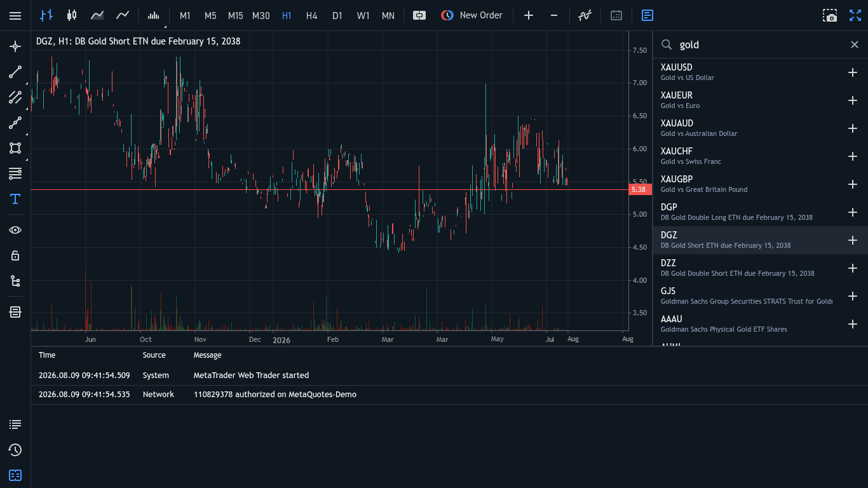The image size is (868, 488).
Task: Clear the gold search text
Action: [855, 44]
